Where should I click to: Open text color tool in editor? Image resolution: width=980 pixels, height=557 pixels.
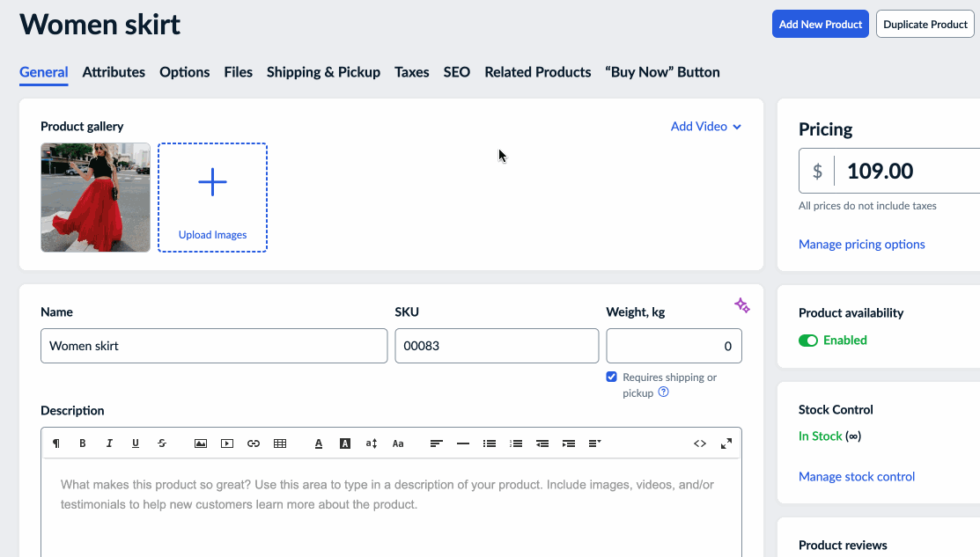[319, 443]
